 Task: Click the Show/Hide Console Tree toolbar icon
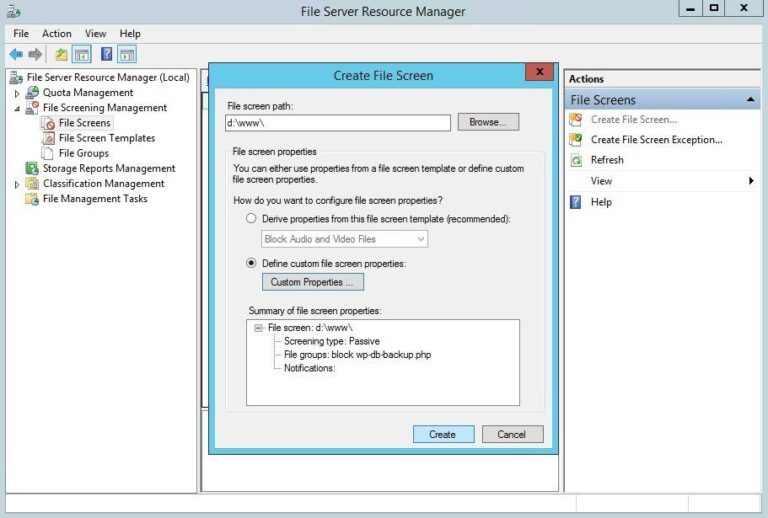82,54
